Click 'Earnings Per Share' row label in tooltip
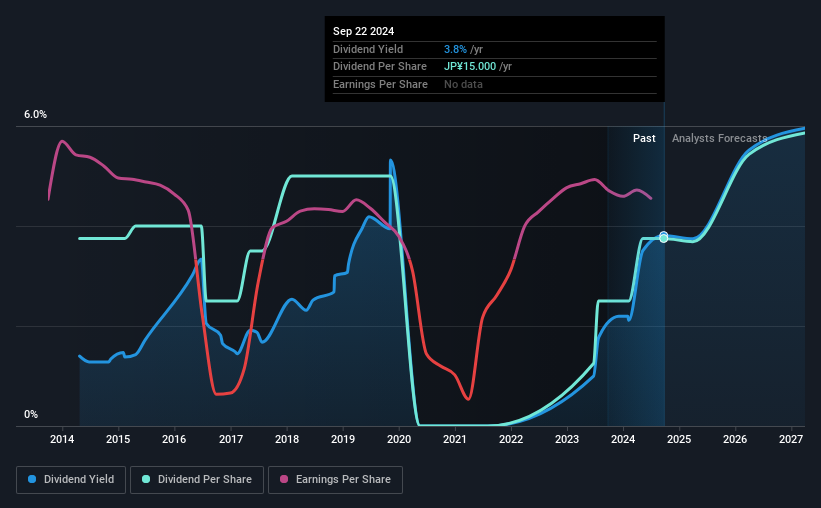This screenshot has width=821, height=508. tap(380, 84)
